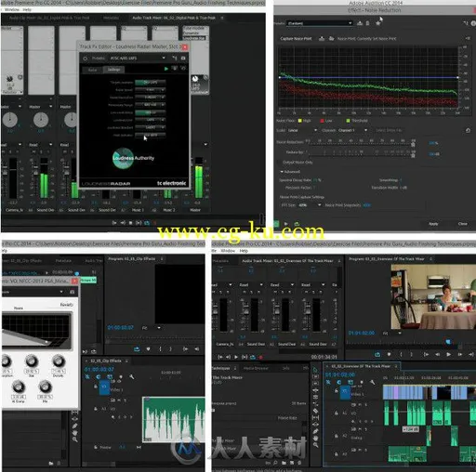Click the info icon in the Noise Reduction corner
The image size is (476, 472).
(473, 23)
